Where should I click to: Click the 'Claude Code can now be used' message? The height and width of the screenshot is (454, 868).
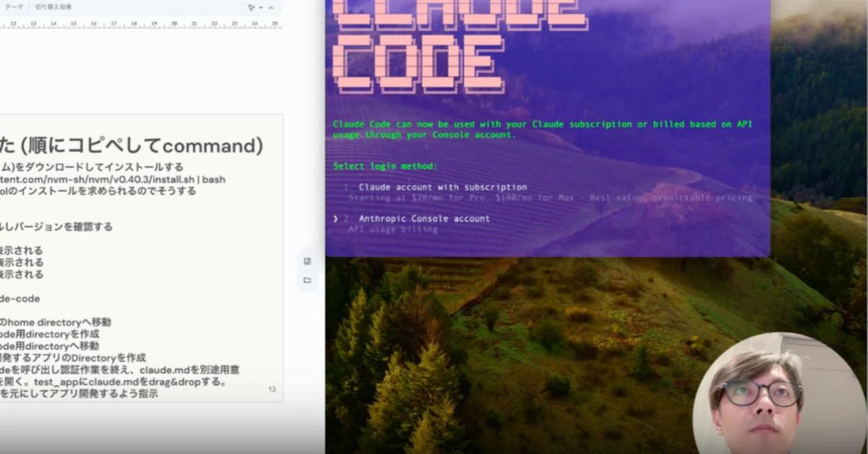[x=542, y=129]
